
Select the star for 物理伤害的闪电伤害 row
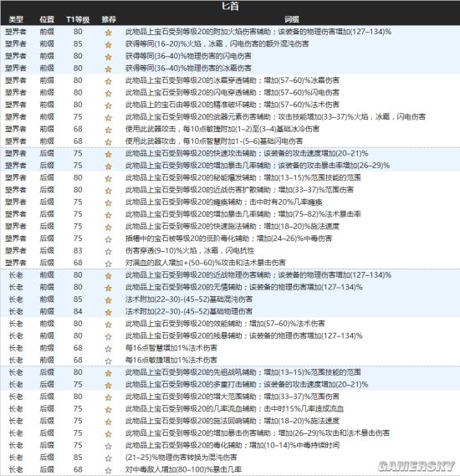(109, 57)
